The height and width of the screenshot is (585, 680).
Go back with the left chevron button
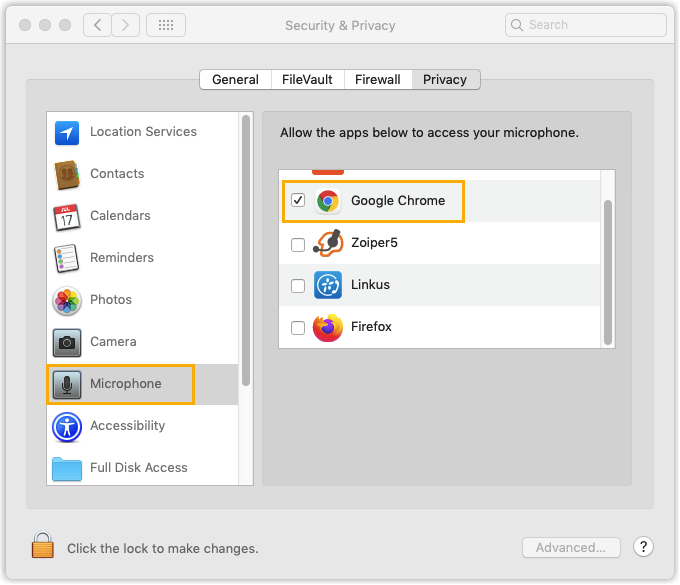click(98, 25)
